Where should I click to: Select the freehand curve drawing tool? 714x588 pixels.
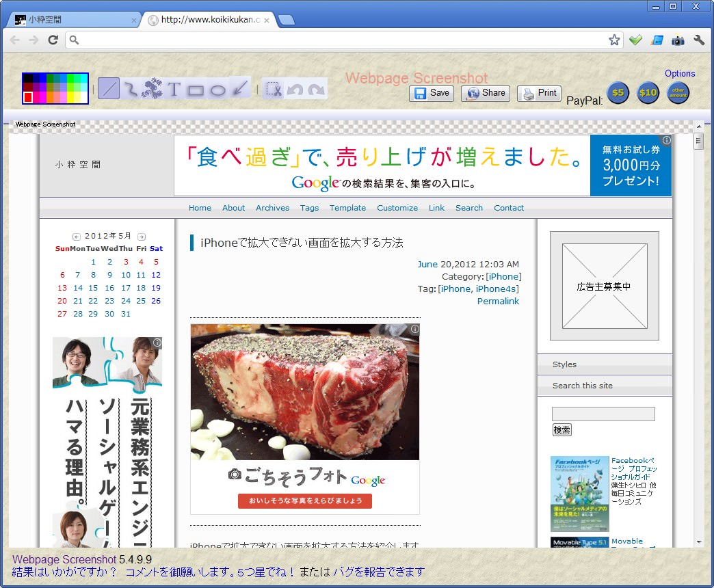[131, 88]
